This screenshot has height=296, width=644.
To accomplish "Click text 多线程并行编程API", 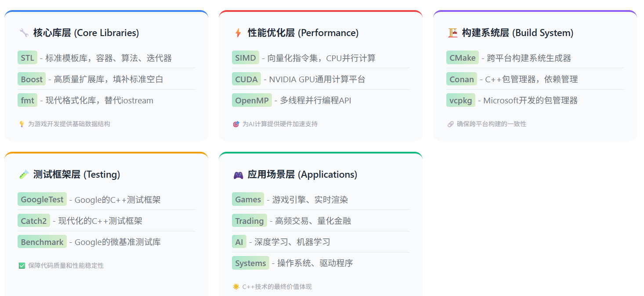I will pos(315,101).
